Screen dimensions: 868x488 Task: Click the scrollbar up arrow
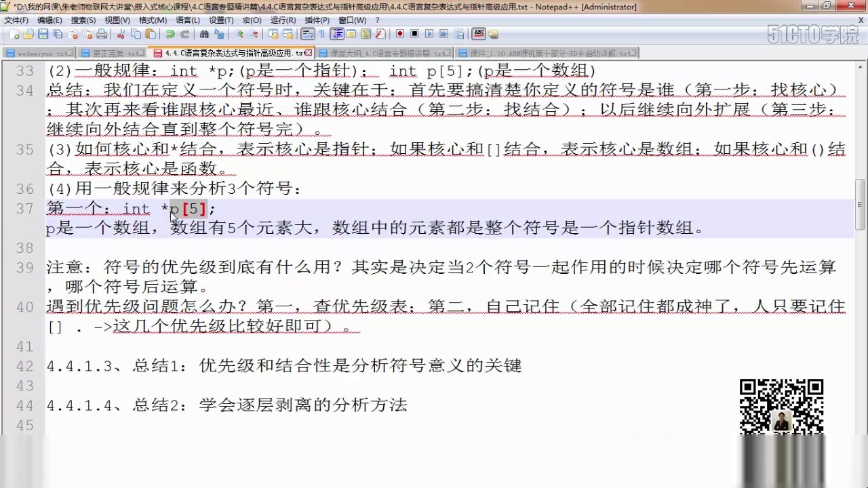pos(861,66)
